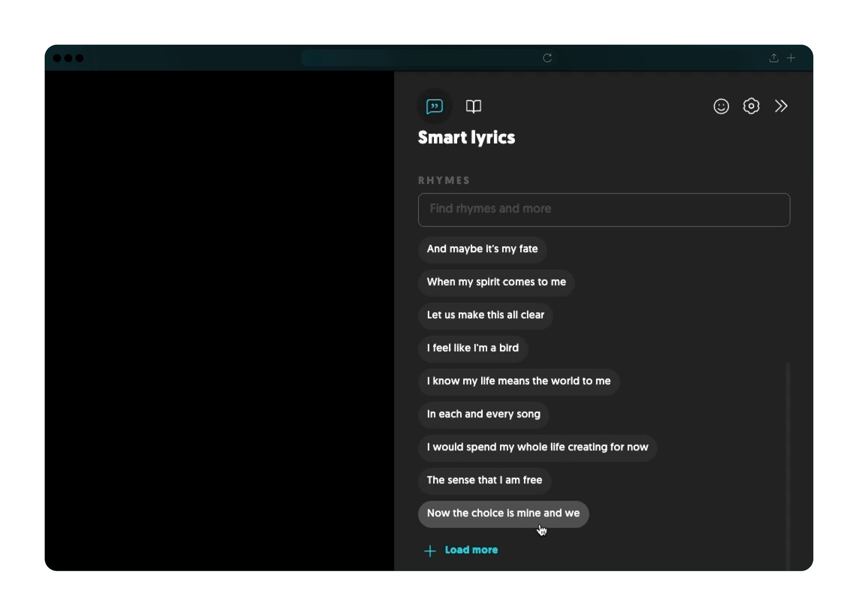858x616 pixels.
Task: Click "Now the choice is mine and we" chip
Action: pyautogui.click(x=503, y=514)
